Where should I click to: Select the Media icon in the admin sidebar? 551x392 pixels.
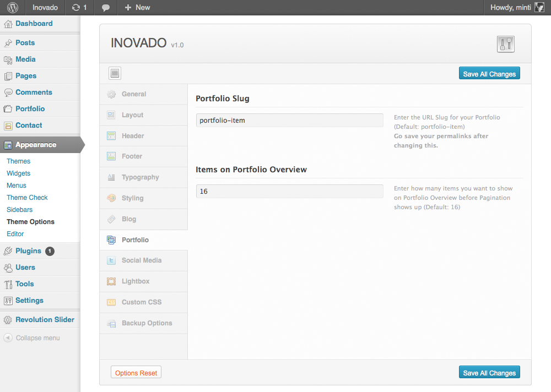(8, 59)
